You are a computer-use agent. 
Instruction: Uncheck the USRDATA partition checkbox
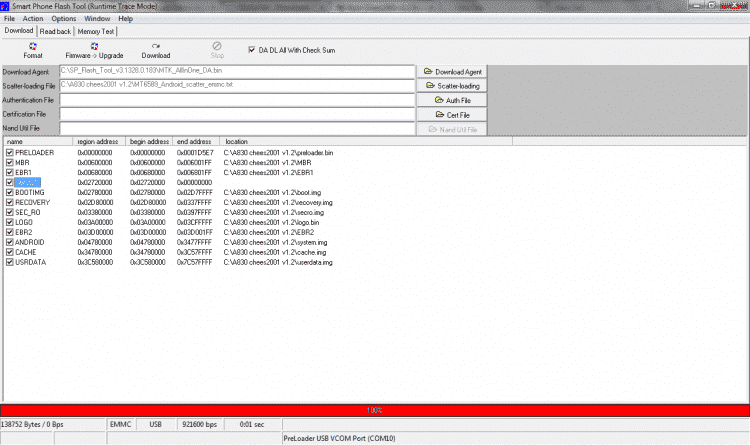[10, 262]
